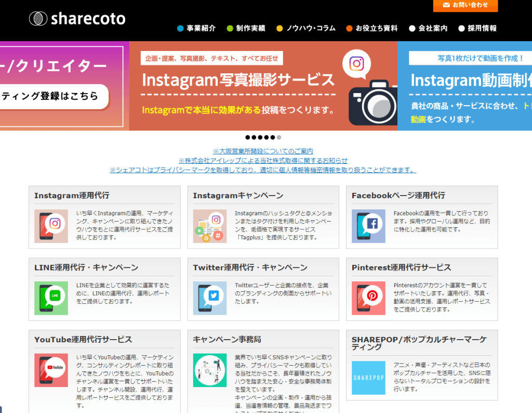Click the Instagram運用代行 heading
Image resolution: width=532 pixels, height=413 pixels.
coord(72,196)
